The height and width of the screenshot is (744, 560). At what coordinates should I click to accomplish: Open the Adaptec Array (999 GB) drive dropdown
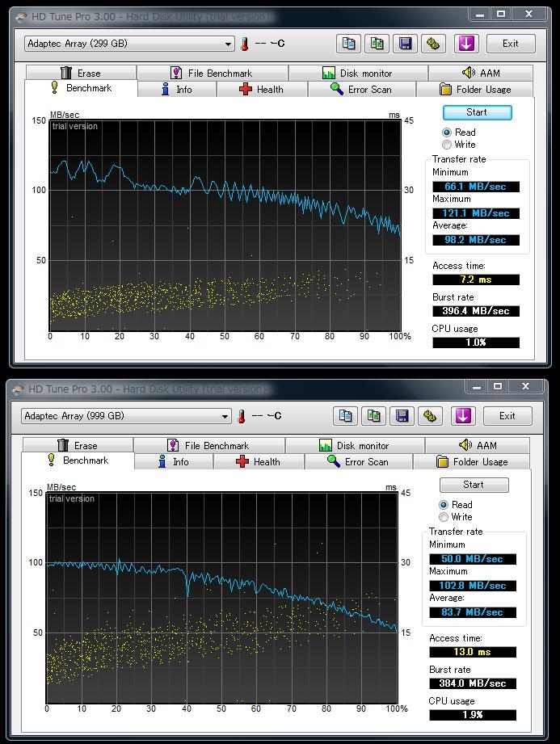[126, 416]
